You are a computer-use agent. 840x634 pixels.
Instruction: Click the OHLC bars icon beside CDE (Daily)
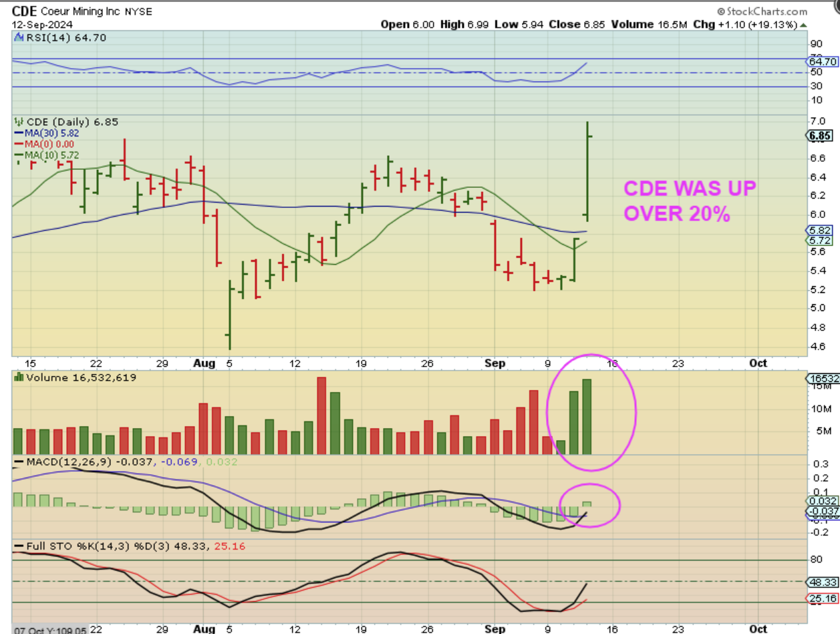tap(19, 122)
